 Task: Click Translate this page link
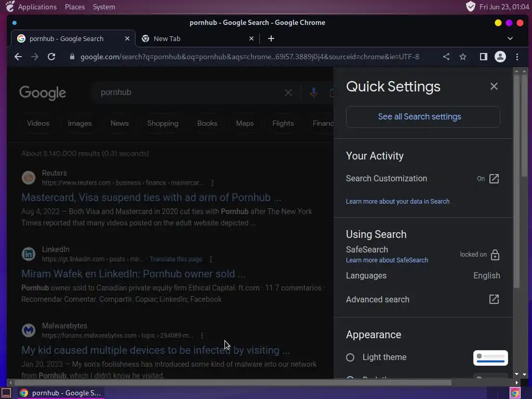pyautogui.click(x=176, y=259)
